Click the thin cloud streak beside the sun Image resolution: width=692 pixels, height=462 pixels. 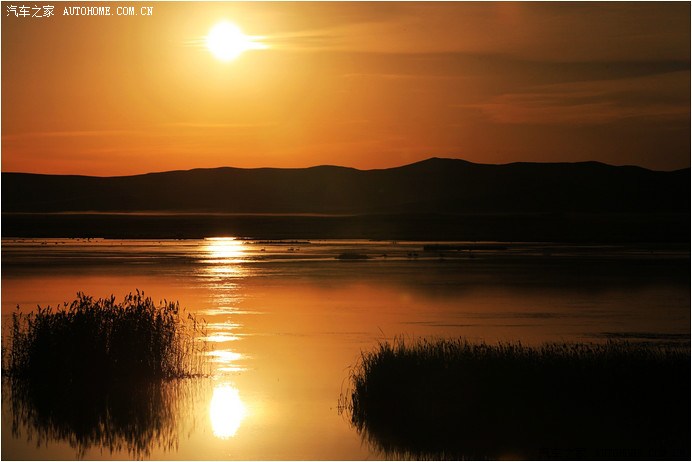coord(300,38)
